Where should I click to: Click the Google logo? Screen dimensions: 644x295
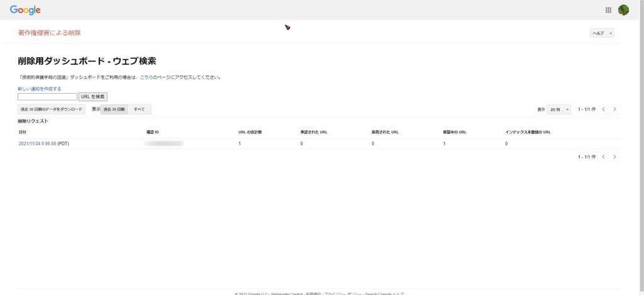[x=25, y=10]
